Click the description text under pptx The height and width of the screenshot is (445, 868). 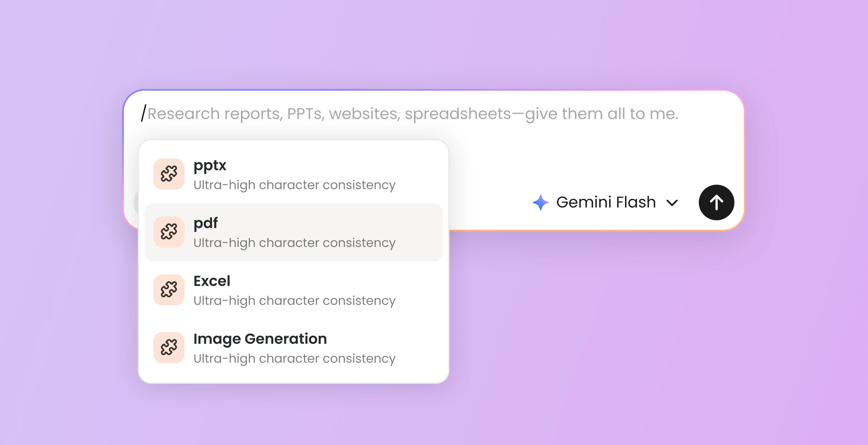click(294, 185)
